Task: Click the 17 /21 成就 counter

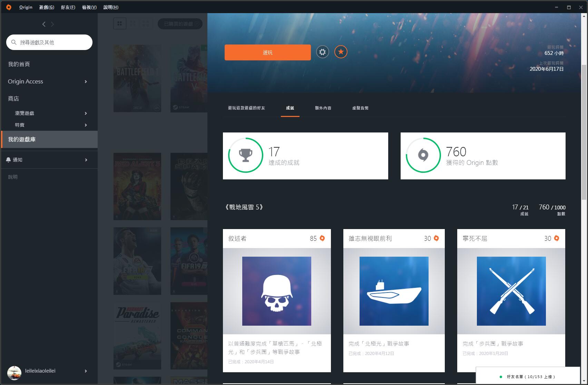Action: pyautogui.click(x=520, y=209)
